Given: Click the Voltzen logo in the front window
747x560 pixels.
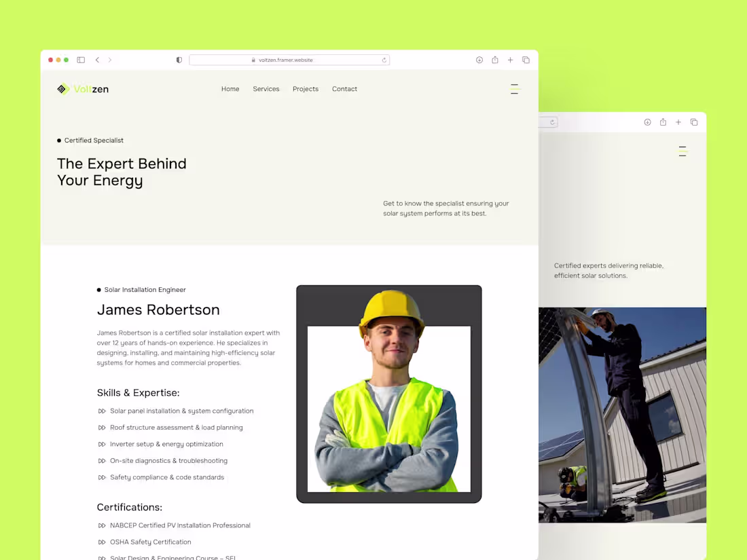Looking at the screenshot, I should click(x=83, y=89).
